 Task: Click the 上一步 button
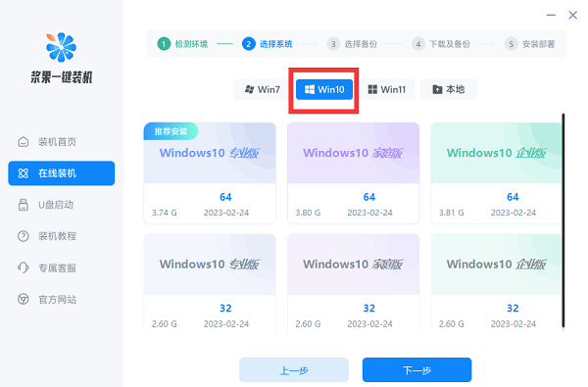(294, 370)
